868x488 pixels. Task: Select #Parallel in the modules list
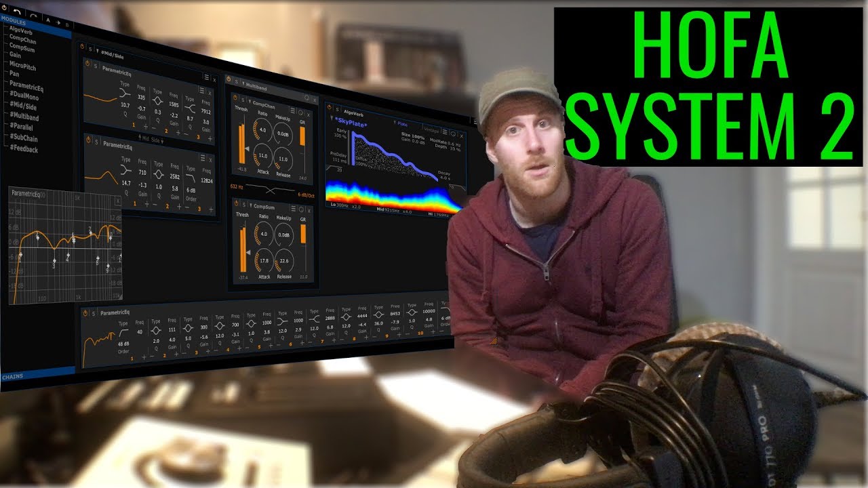(22, 127)
